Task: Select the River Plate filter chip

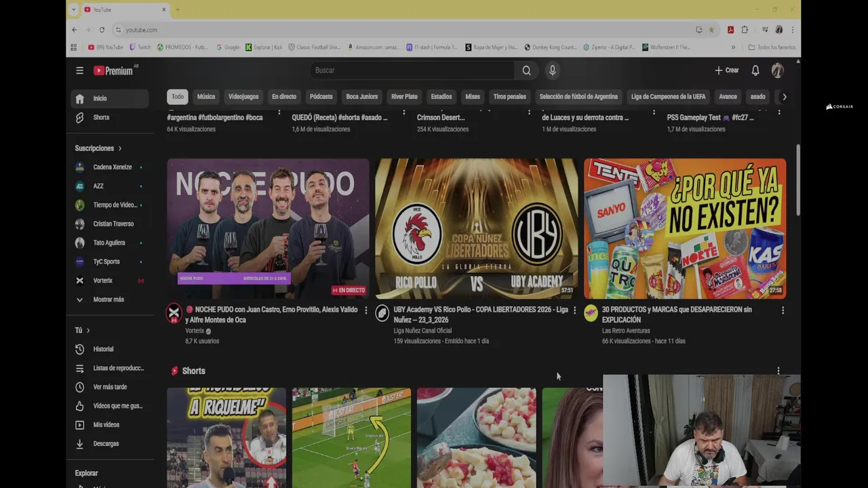Action: tap(404, 97)
